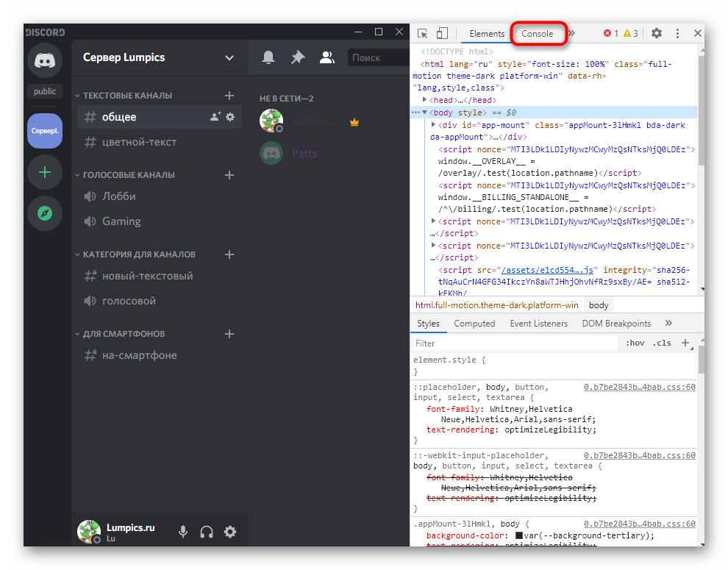The height and width of the screenshot is (570, 728).
Task: Click Lumpics.ru user avatar at bottom
Action: pyautogui.click(x=89, y=532)
